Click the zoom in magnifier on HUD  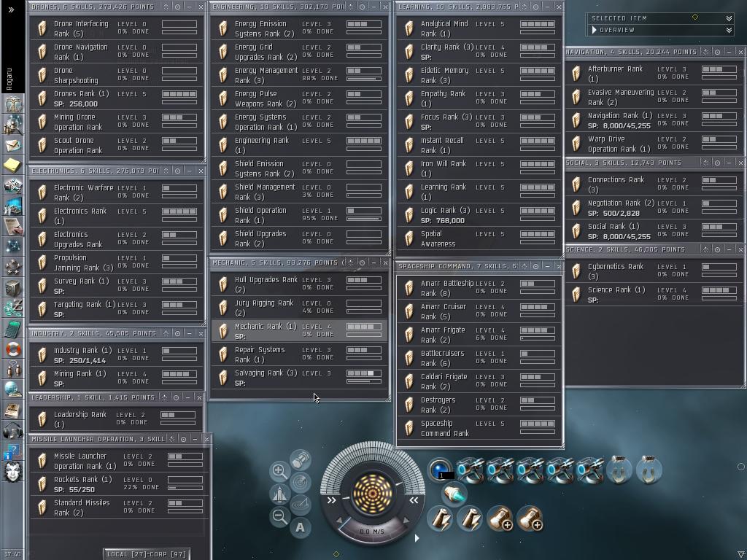pos(279,471)
